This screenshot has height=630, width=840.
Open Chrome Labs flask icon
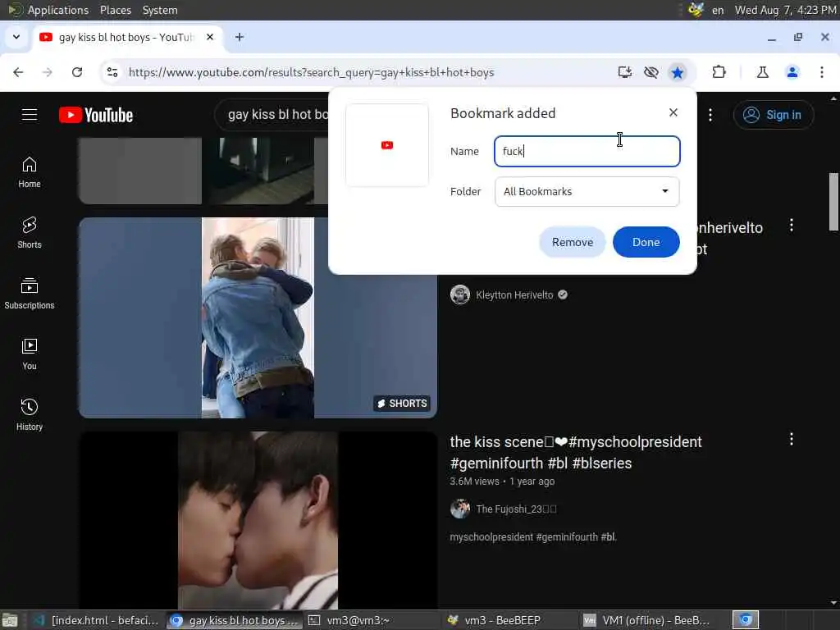762,72
